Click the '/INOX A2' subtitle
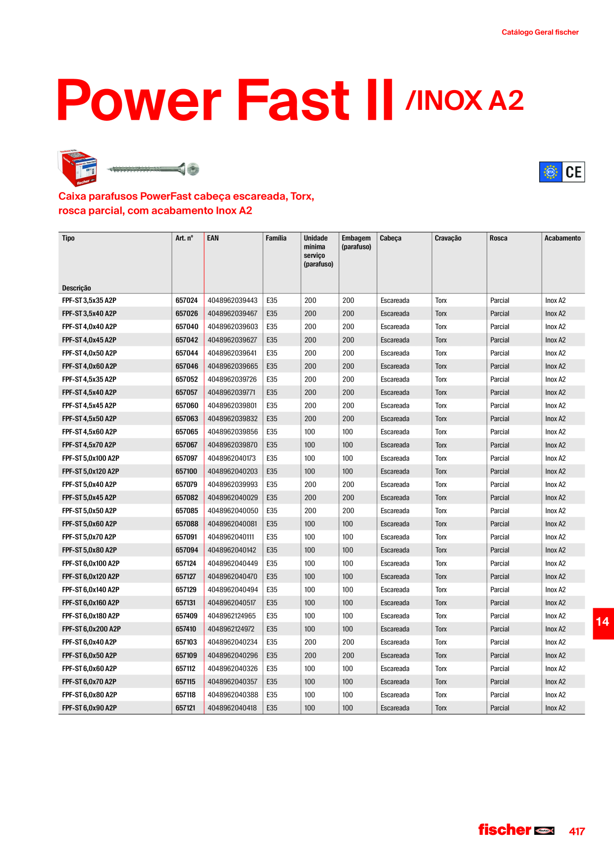The height and width of the screenshot is (868, 614). point(465,101)
